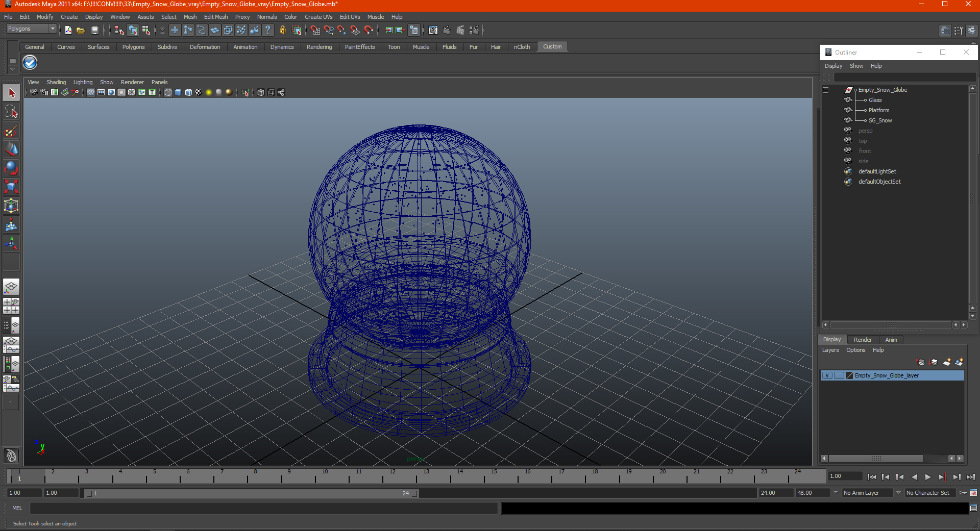Click the viewport Select camera icon

pyautogui.click(x=34, y=92)
